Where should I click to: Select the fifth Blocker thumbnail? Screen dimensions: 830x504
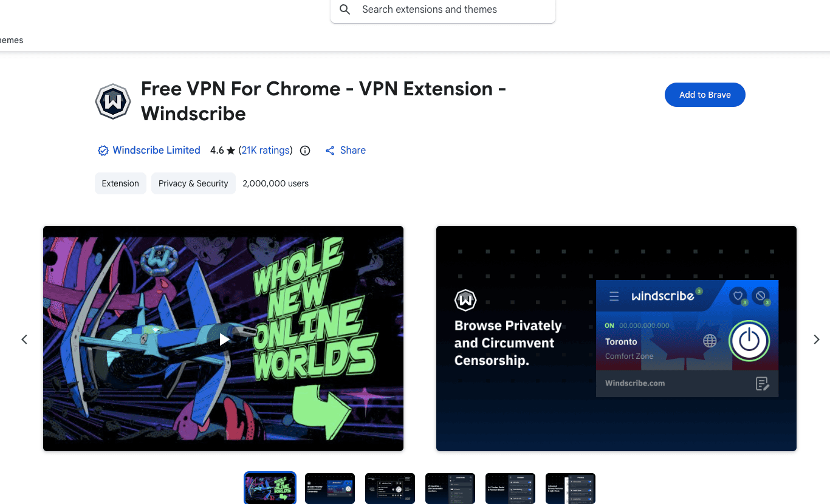(x=510, y=488)
